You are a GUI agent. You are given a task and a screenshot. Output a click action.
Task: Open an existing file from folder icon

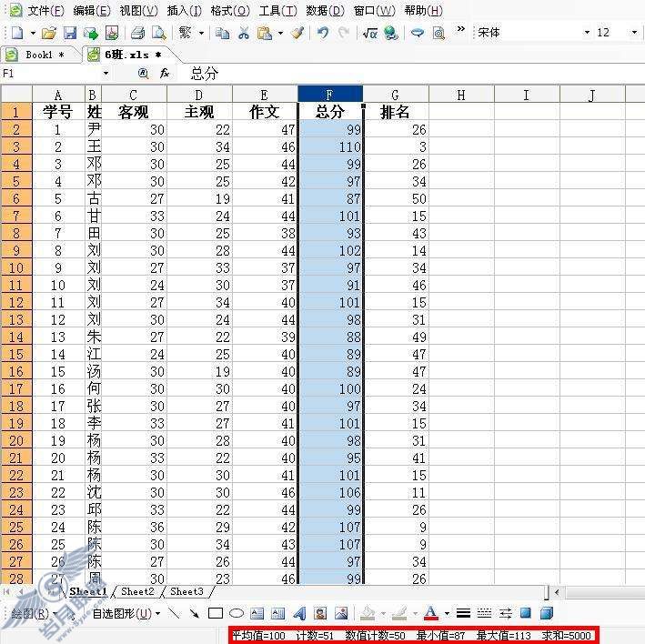click(48, 33)
